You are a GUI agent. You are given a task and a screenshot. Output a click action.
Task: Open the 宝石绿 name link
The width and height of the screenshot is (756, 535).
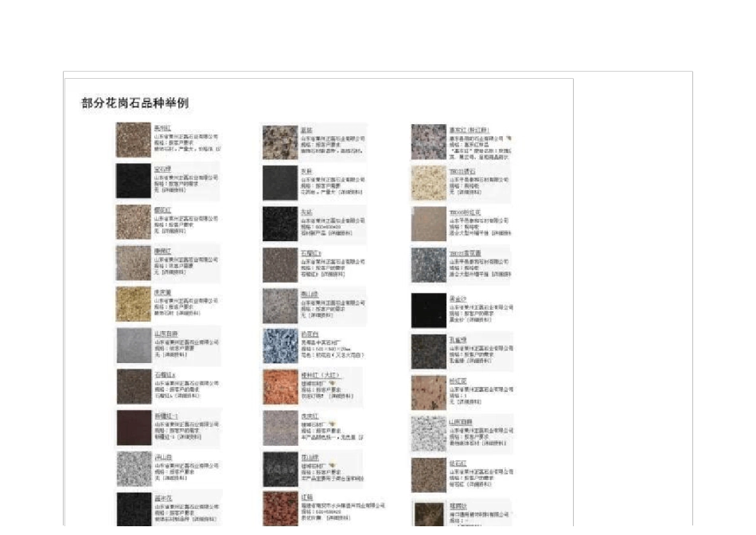162,169
